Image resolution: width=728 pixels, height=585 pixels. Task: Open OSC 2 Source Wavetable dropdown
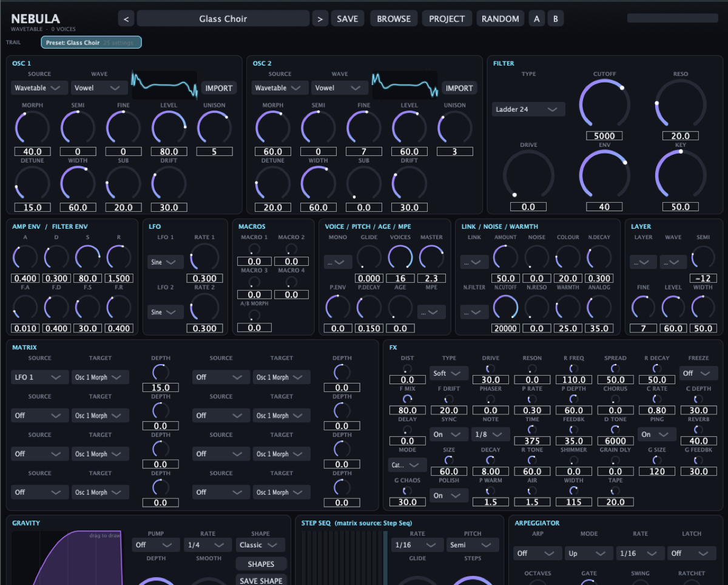279,88
